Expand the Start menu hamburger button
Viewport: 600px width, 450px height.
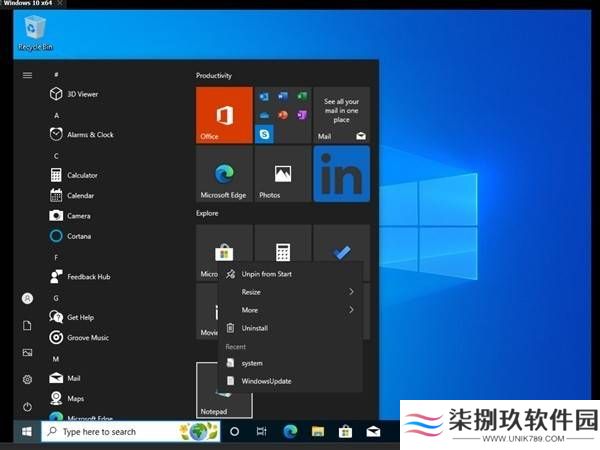coord(27,75)
